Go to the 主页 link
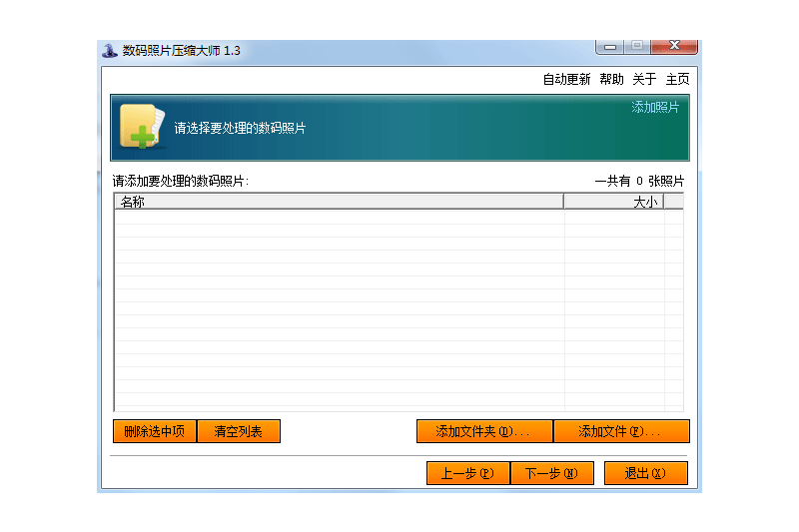Image resolution: width=799 pixels, height=532 pixels. click(x=677, y=79)
